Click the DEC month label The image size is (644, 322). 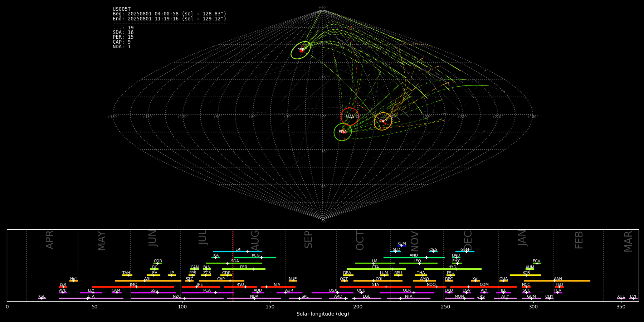point(468,240)
